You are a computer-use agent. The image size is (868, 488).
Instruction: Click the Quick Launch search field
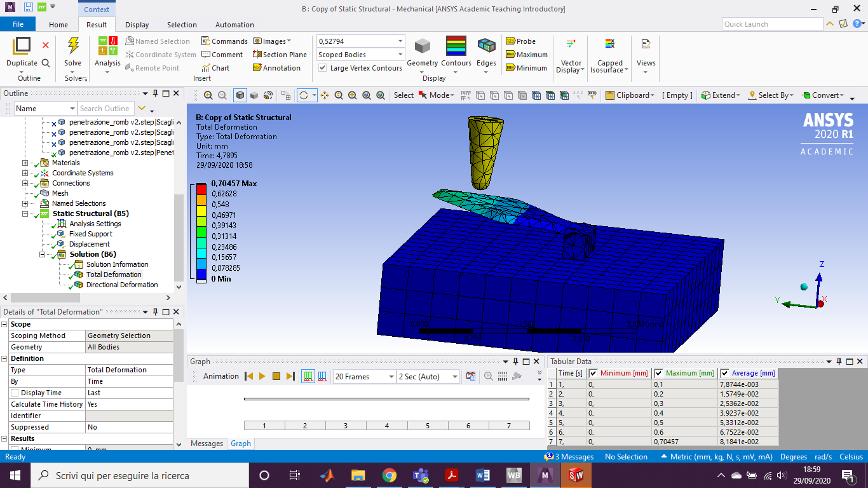(771, 24)
